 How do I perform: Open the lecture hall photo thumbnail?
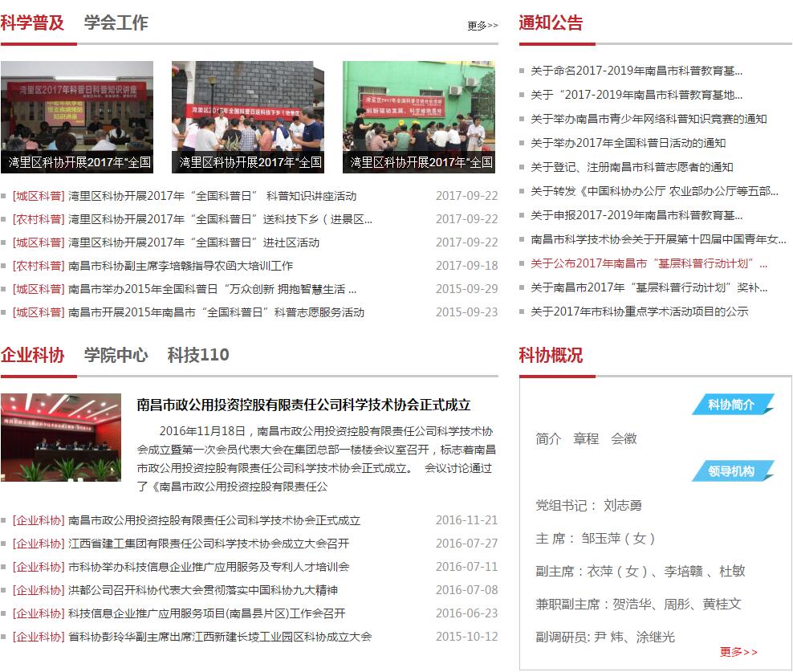(x=77, y=117)
